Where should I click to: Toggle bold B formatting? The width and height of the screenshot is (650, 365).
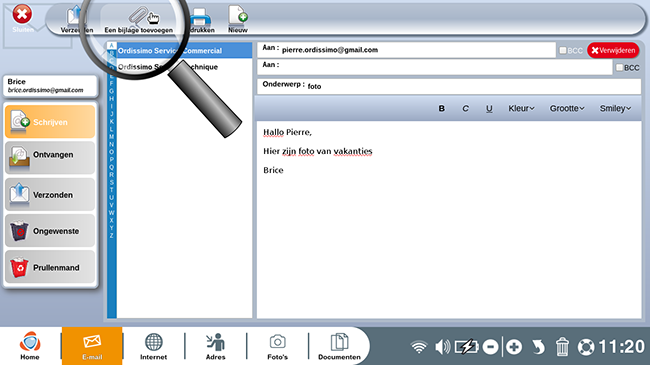coord(441,108)
